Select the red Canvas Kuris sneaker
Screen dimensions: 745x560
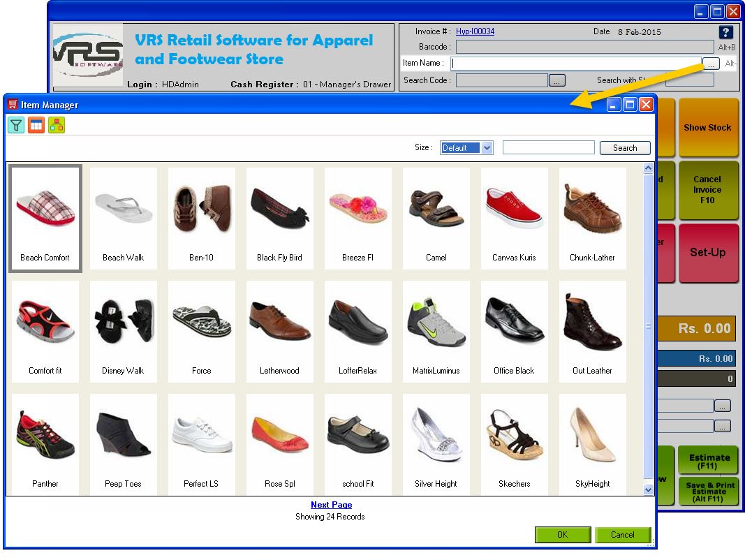(514, 219)
